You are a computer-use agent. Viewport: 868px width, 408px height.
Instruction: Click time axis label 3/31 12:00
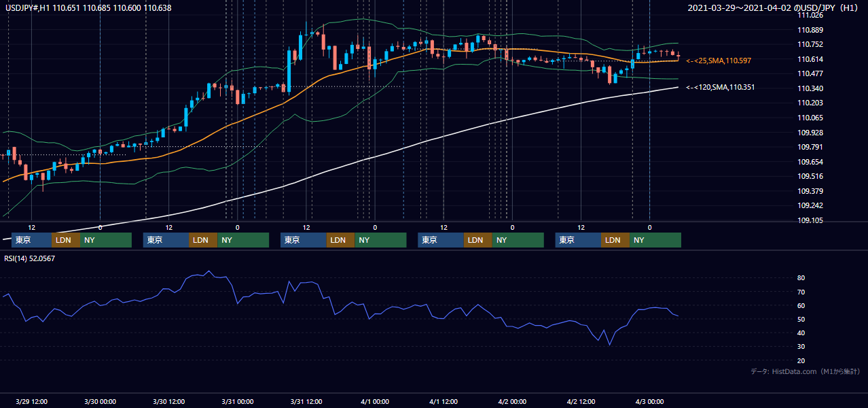pyautogui.click(x=306, y=401)
